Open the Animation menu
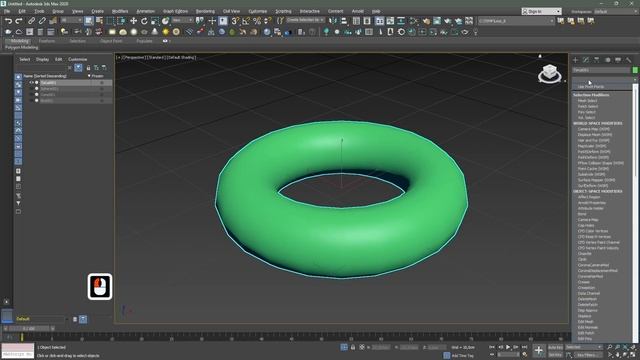The width and height of the screenshot is (640, 360). coord(145,11)
